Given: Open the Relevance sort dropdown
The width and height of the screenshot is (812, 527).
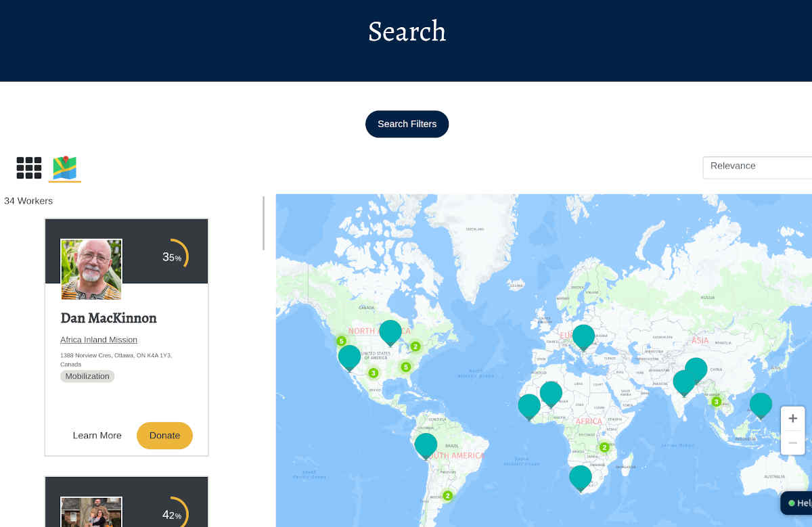Looking at the screenshot, I should (x=758, y=166).
